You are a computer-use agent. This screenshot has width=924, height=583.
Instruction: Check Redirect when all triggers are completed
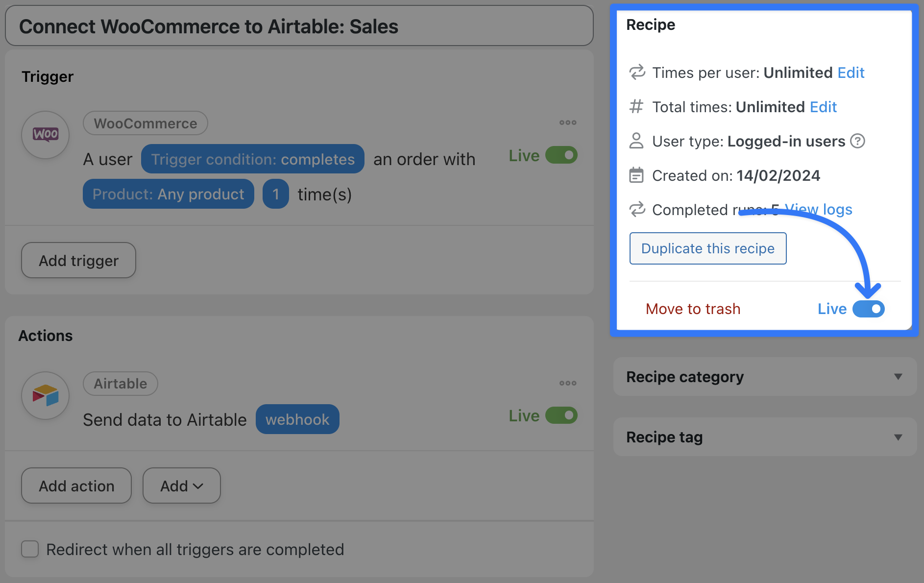click(30, 549)
